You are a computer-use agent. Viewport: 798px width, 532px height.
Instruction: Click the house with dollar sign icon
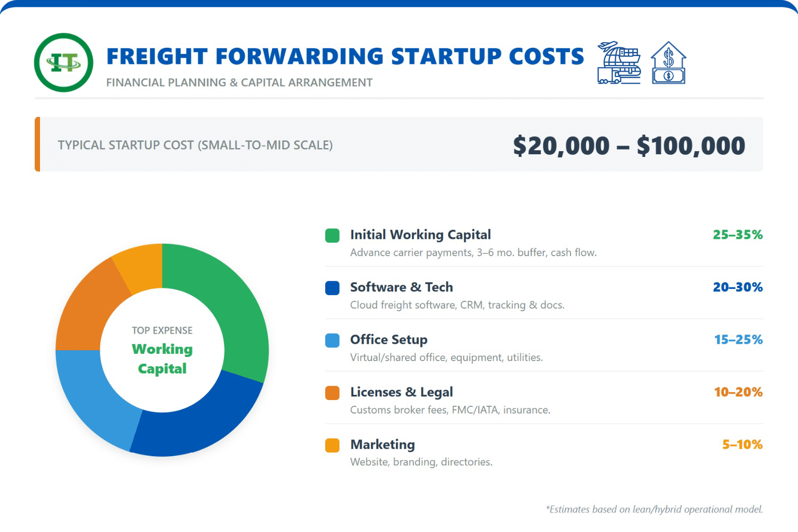click(668, 63)
